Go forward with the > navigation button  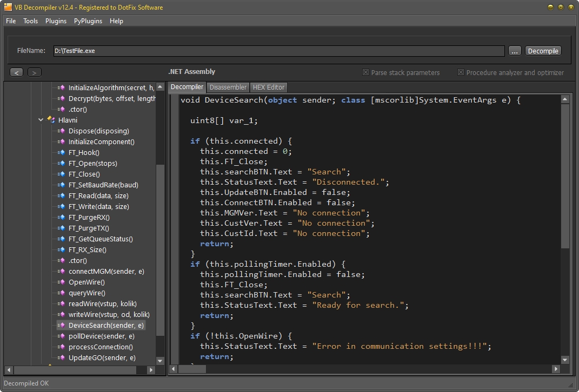pos(35,72)
